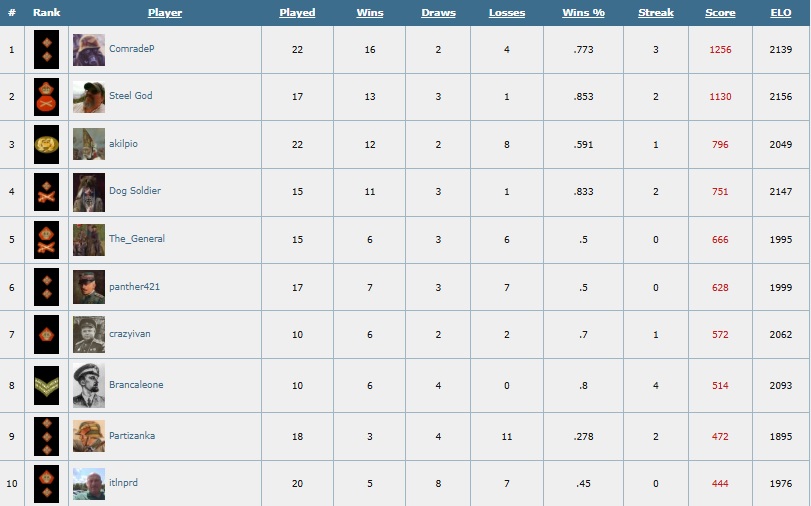811x506 pixels.
Task: Open crazyivan's avatar picture
Action: click(x=89, y=334)
